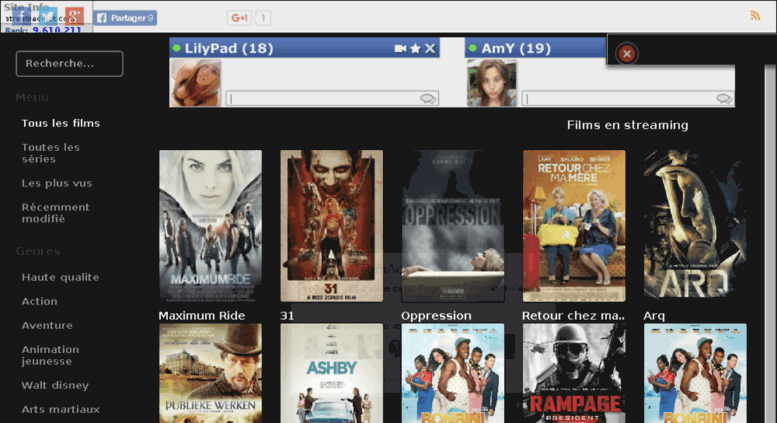Open AmY profile photo
This screenshot has width=777, height=423.
pos(492,83)
